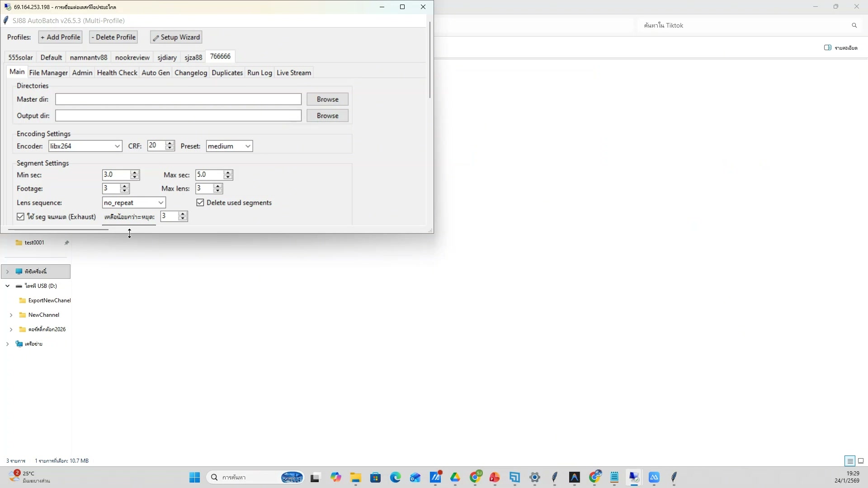868x488 pixels.
Task: Click the Windows Start button
Action: pos(194,477)
